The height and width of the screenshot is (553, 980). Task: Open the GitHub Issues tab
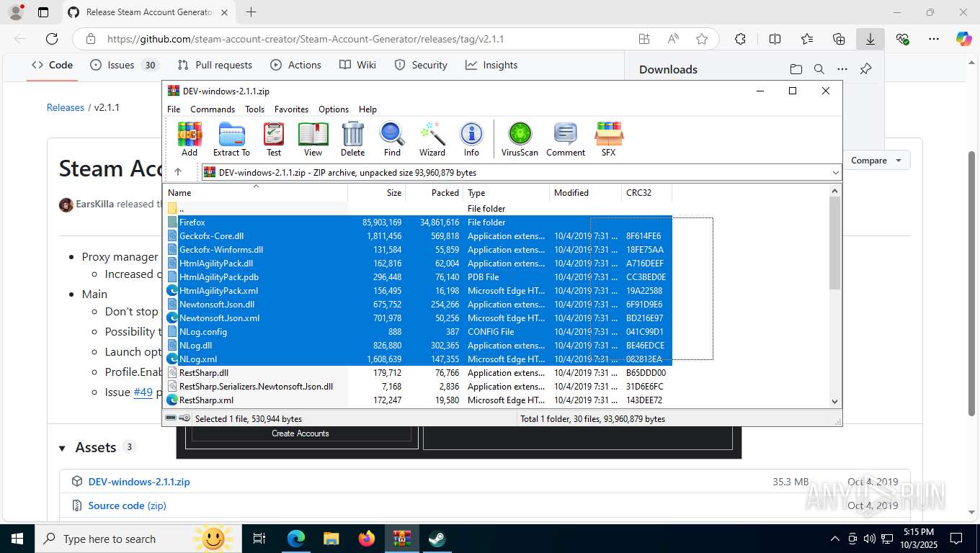pyautogui.click(x=124, y=65)
